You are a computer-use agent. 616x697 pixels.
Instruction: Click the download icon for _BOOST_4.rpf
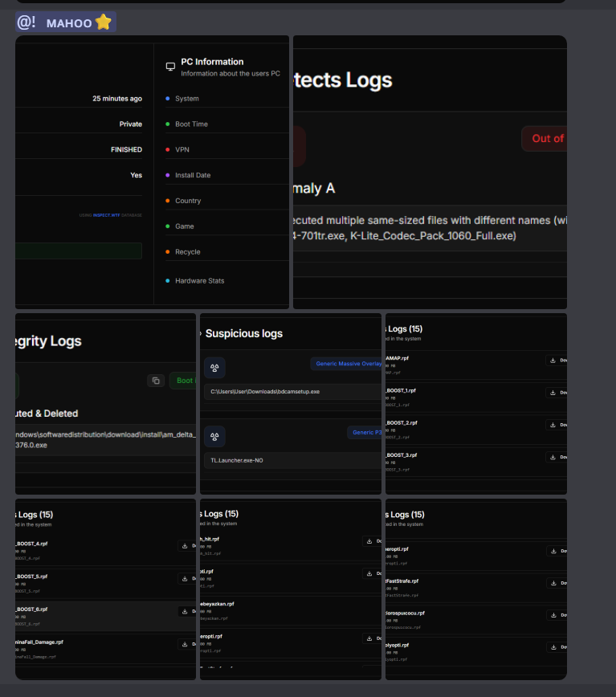[x=185, y=546]
